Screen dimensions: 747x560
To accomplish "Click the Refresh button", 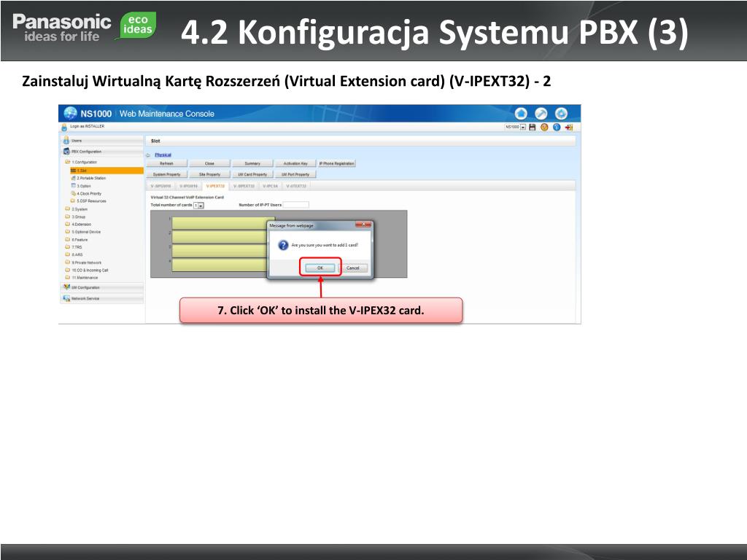I will coord(167,163).
